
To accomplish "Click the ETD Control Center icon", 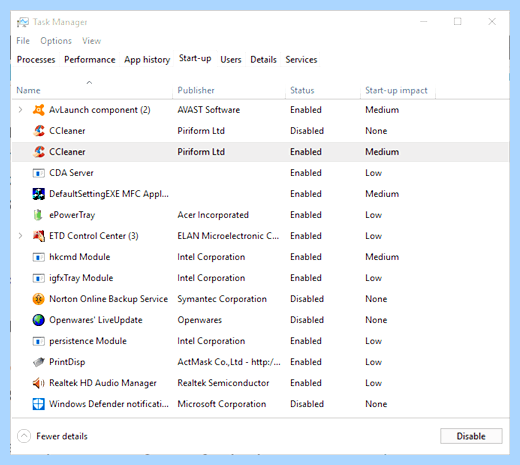I will coord(39,236).
